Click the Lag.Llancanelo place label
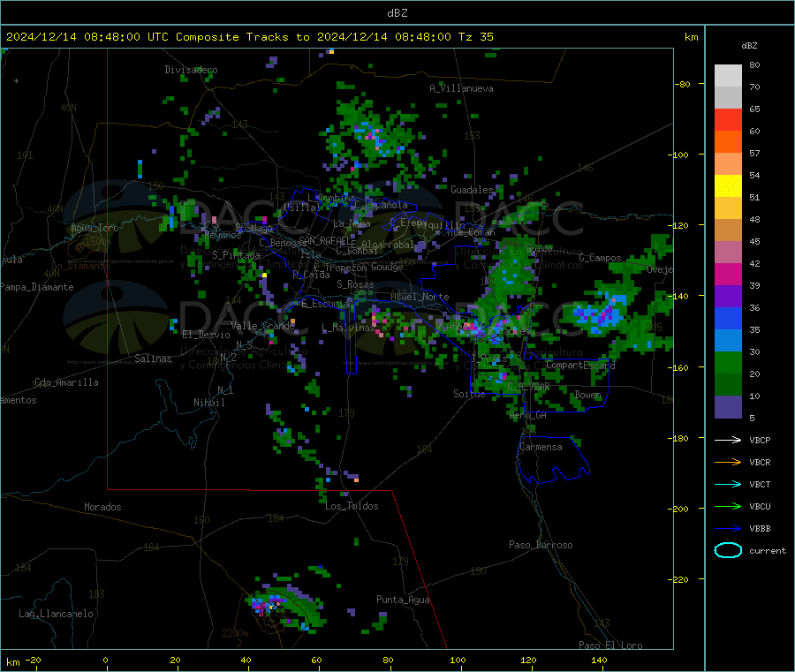The height and width of the screenshot is (672, 795). coord(56,614)
